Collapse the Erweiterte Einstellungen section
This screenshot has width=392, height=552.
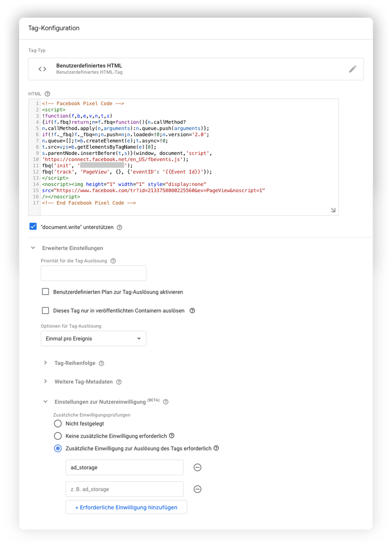pos(33,248)
